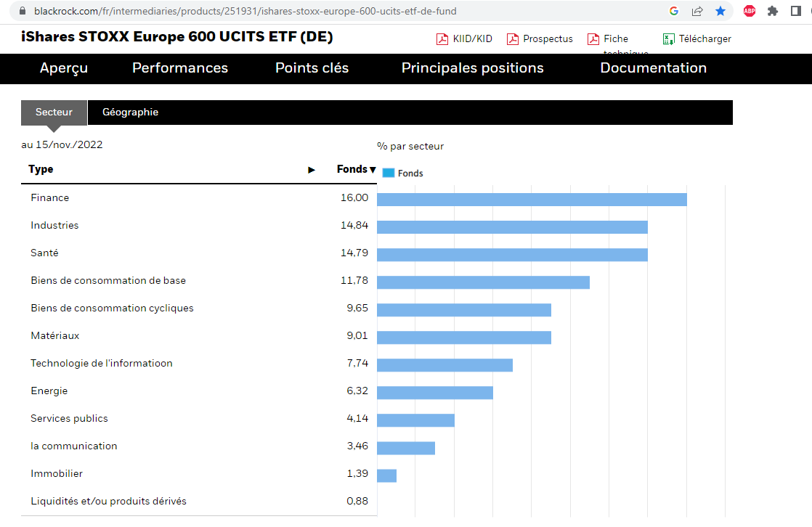Click the la communication row label
The width and height of the screenshot is (812, 527).
74,446
